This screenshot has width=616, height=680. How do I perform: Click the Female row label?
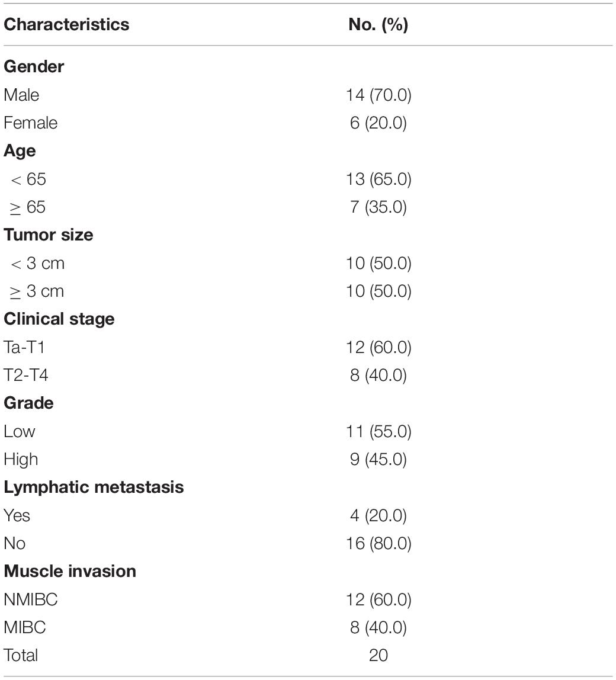point(30,123)
